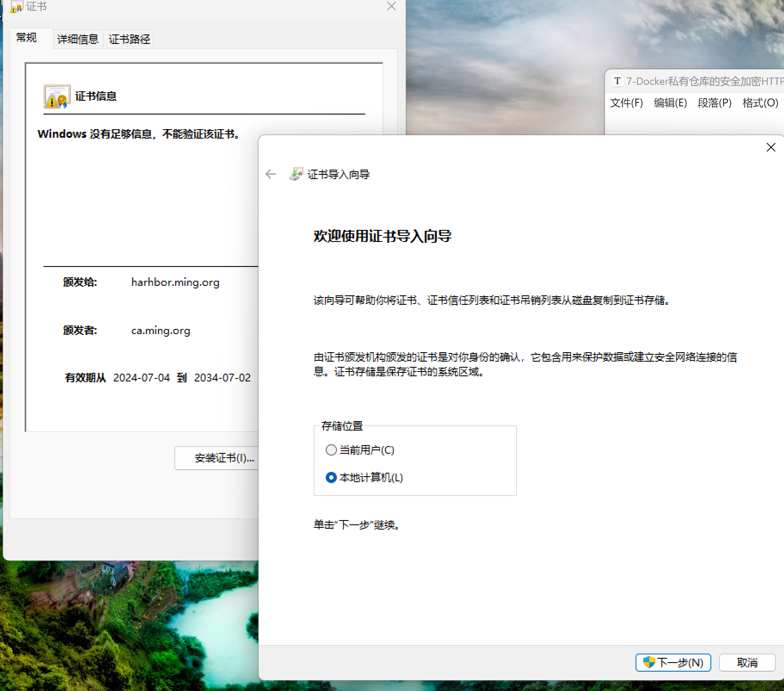Viewport: 784px width, 691px height.
Task: Open the 文件(F) menu
Action: (627, 103)
